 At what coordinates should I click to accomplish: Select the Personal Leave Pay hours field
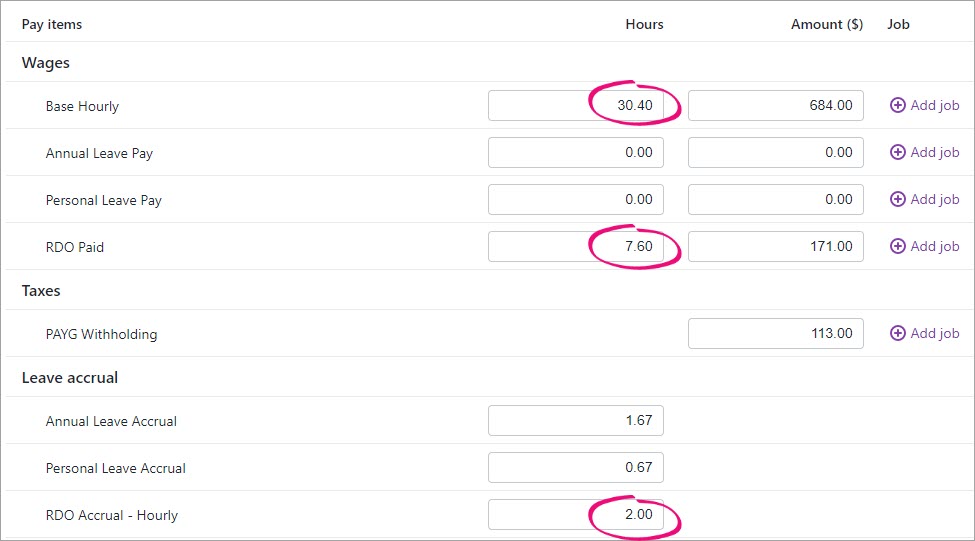click(x=575, y=199)
